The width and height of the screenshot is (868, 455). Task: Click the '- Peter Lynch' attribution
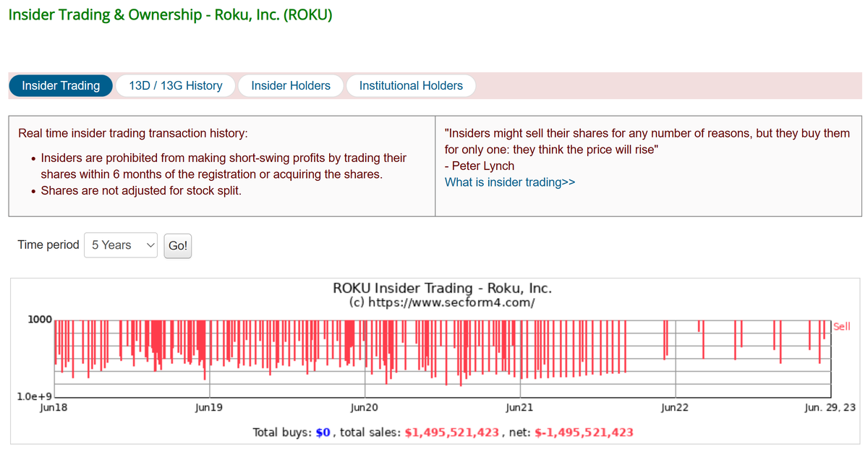(x=480, y=166)
